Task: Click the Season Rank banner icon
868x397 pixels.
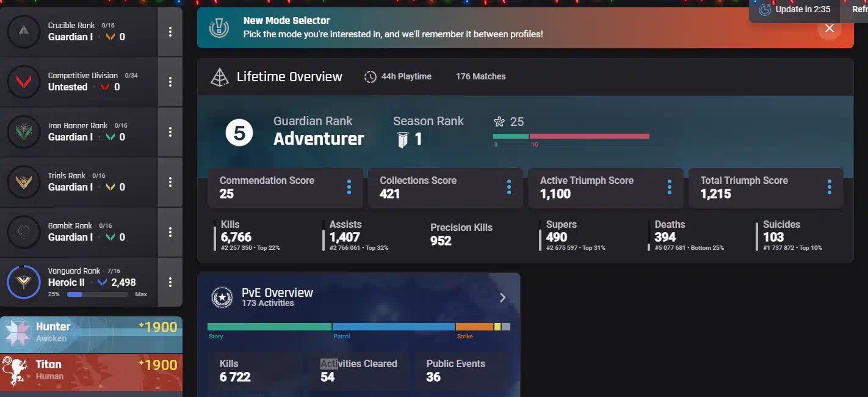Action: click(402, 140)
